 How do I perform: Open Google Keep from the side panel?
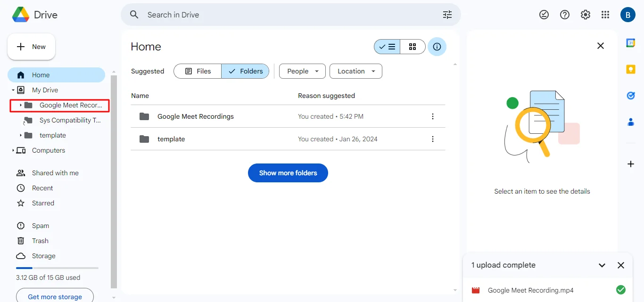[x=631, y=69]
